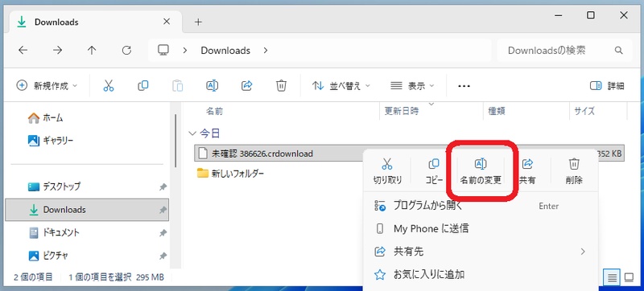
Task: Go up one folder level
Action: 92,51
